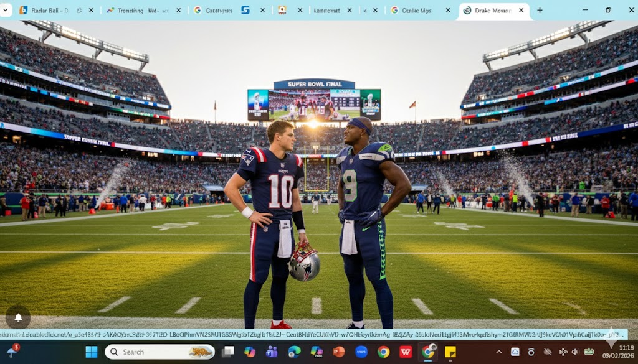Open the cloud sync tray icon
The height and width of the screenshot is (364, 638).
[515, 352]
